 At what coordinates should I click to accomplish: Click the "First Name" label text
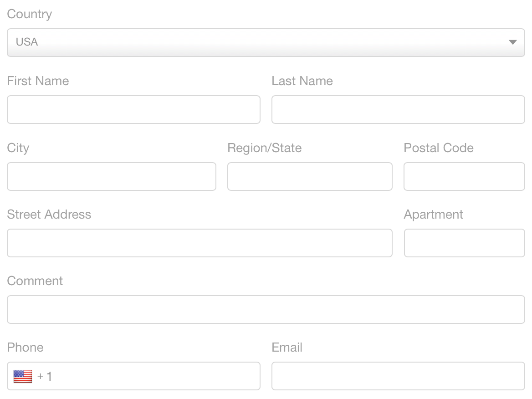pos(38,81)
